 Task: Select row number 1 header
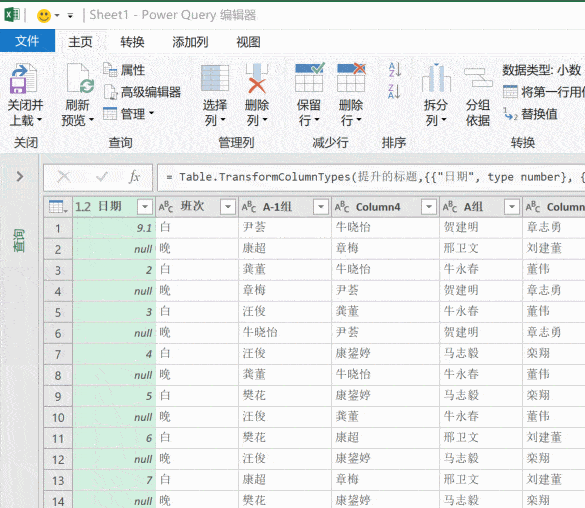(58, 228)
